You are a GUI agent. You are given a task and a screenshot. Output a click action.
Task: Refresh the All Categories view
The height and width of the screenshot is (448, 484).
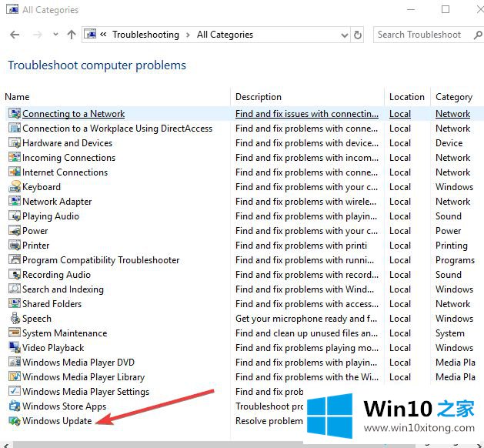(x=358, y=35)
